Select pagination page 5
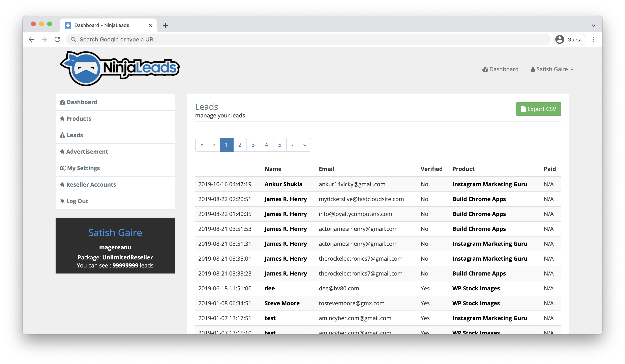625x364 pixels. tap(279, 145)
